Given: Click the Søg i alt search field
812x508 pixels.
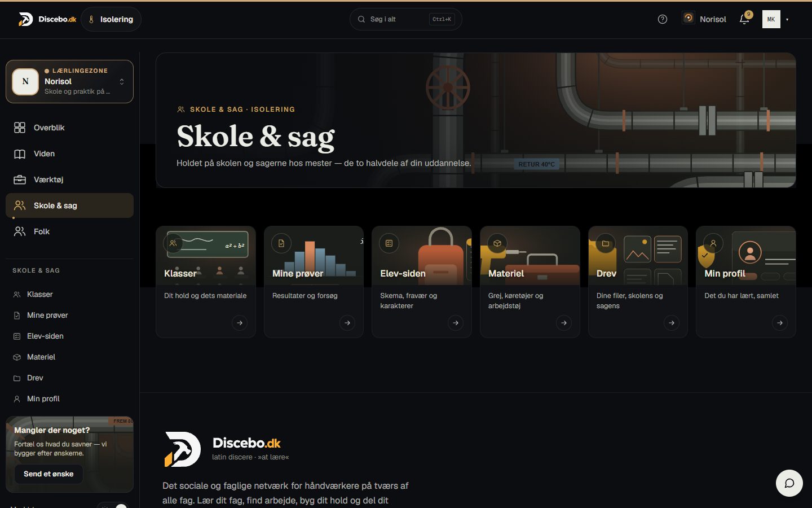Looking at the screenshot, I should coord(406,19).
